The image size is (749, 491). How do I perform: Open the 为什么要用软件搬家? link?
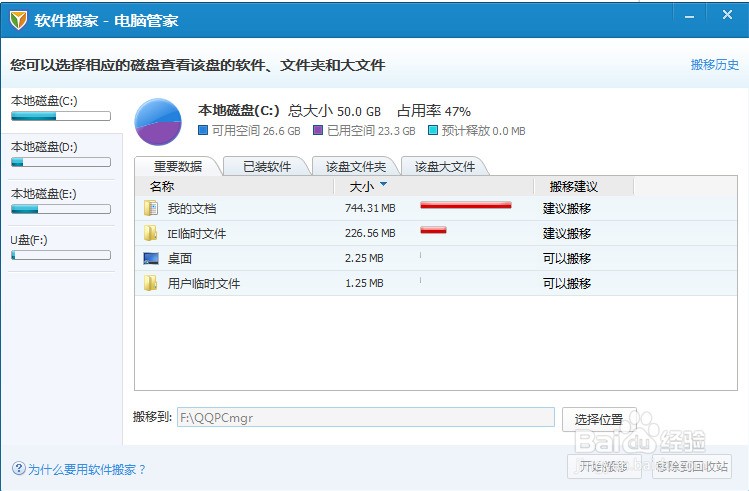tap(86, 469)
